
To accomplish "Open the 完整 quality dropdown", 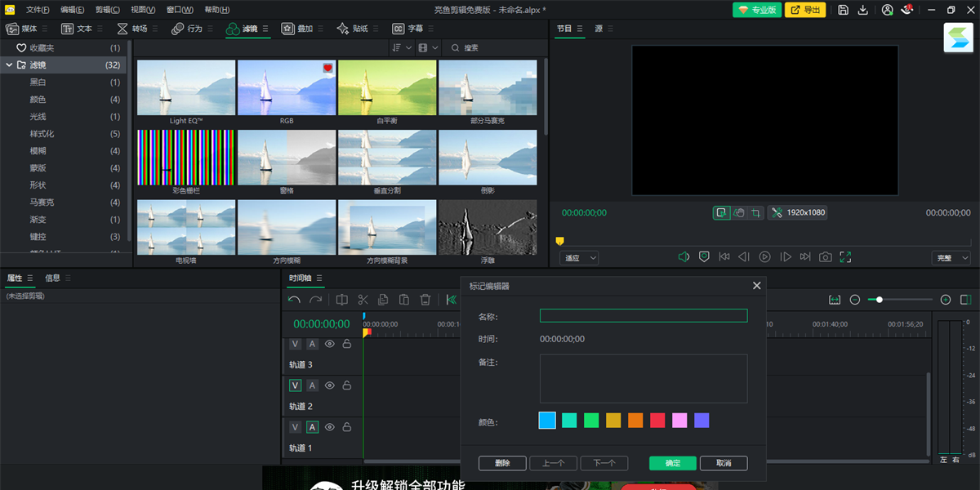I will (x=951, y=258).
